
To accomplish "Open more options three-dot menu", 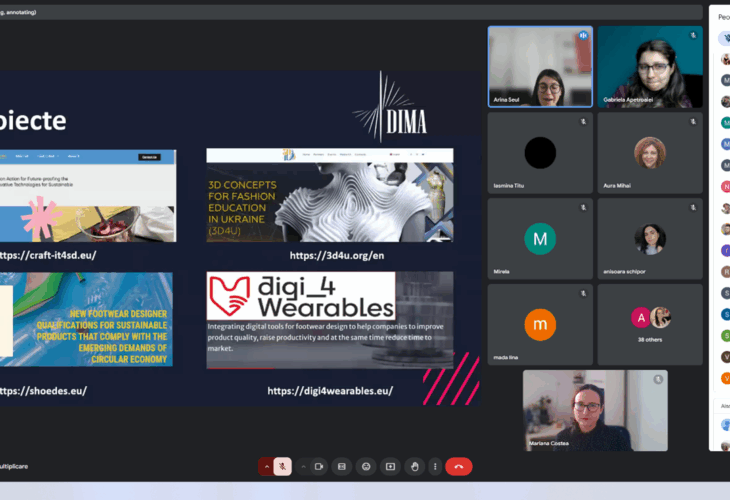I will [435, 466].
